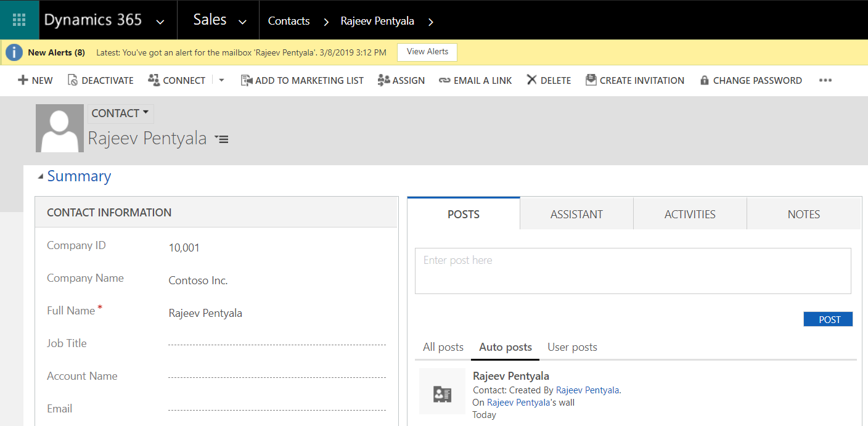Switch to the POSTS tab
The height and width of the screenshot is (426, 868).
click(x=464, y=214)
